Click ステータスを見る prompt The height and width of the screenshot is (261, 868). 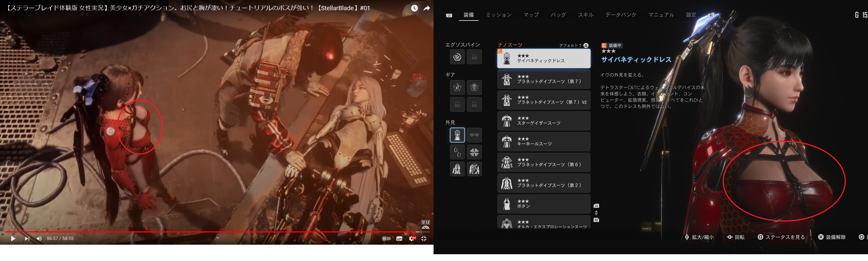781,237
